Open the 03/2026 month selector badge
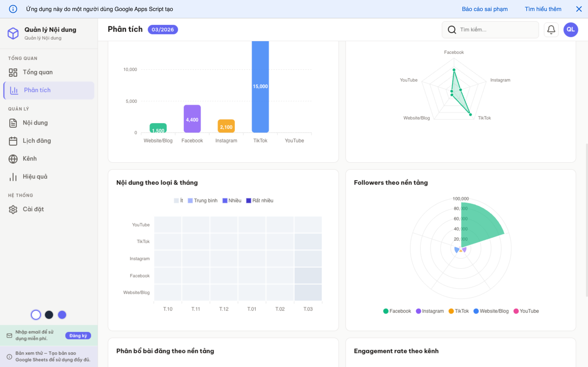 (x=163, y=30)
